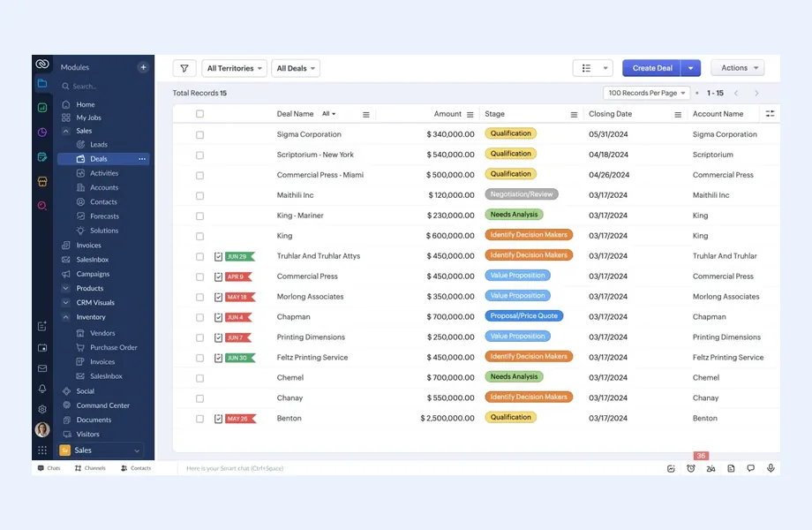
Task: Expand the Products section in sidebar
Action: tap(66, 288)
